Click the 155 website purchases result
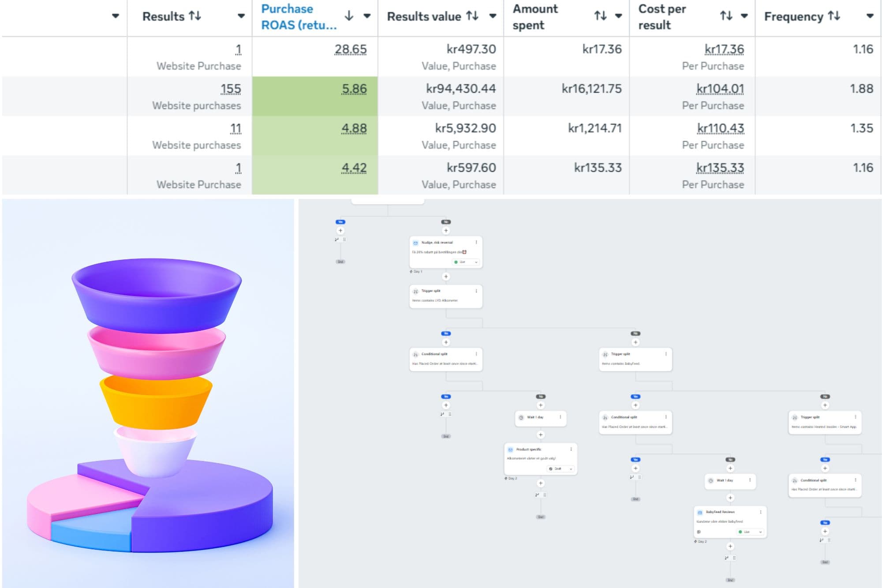882x588 pixels. tap(231, 89)
